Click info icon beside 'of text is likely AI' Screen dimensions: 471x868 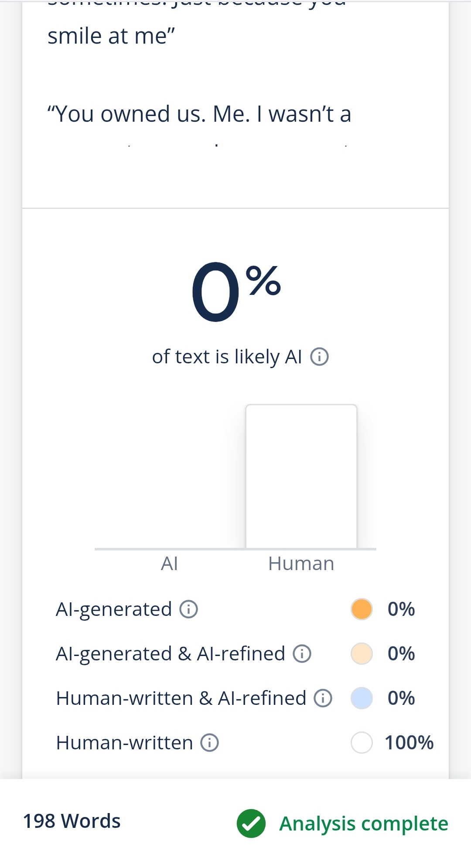319,357
